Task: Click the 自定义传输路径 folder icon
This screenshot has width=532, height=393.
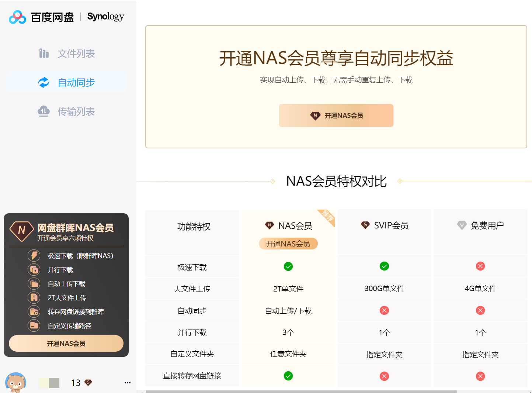Action: pos(34,325)
